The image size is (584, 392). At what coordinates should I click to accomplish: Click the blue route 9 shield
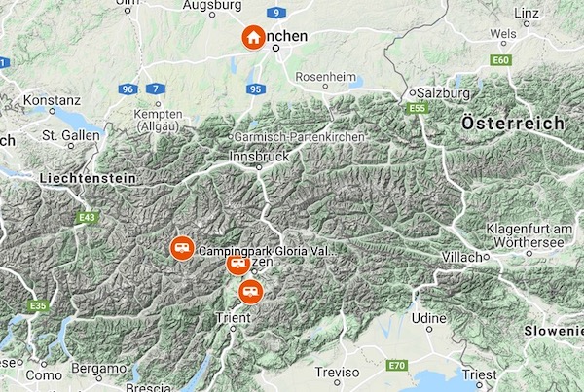pos(276,13)
